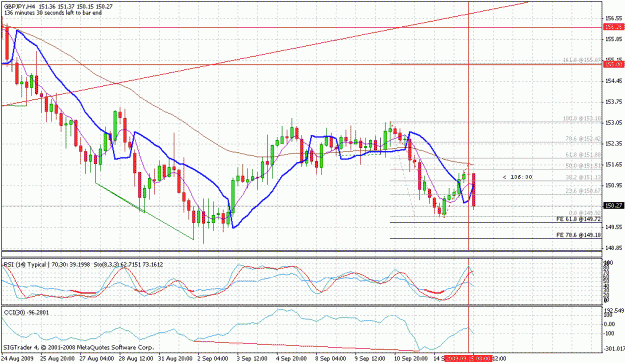Image resolution: width=625 pixels, height=363 pixels.
Task: Click the 155.85 price axis label
Action: pos(613,39)
